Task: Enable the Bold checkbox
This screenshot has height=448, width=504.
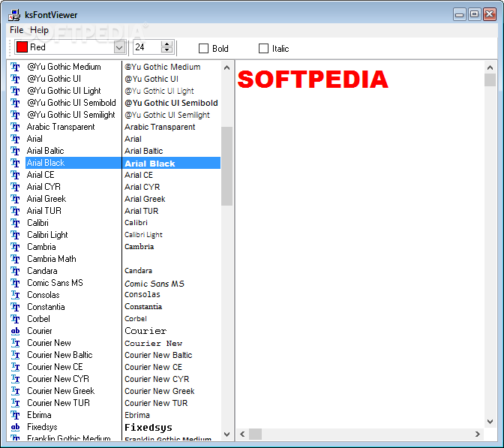Action: (x=203, y=49)
